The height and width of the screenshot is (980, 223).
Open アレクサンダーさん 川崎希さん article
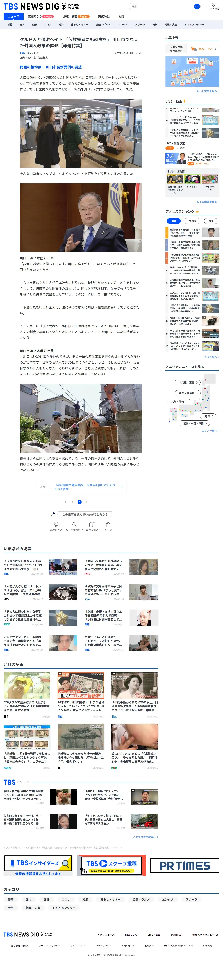pos(40,643)
